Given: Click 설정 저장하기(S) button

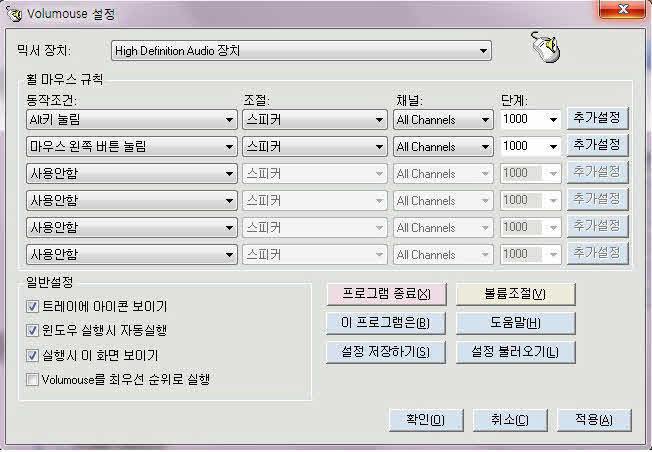Looking at the screenshot, I should coord(385,352).
